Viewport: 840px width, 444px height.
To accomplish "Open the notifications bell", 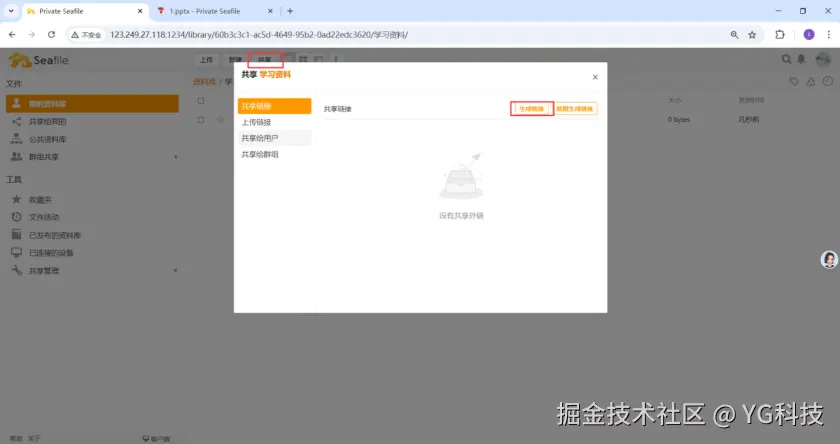I will tap(801, 59).
